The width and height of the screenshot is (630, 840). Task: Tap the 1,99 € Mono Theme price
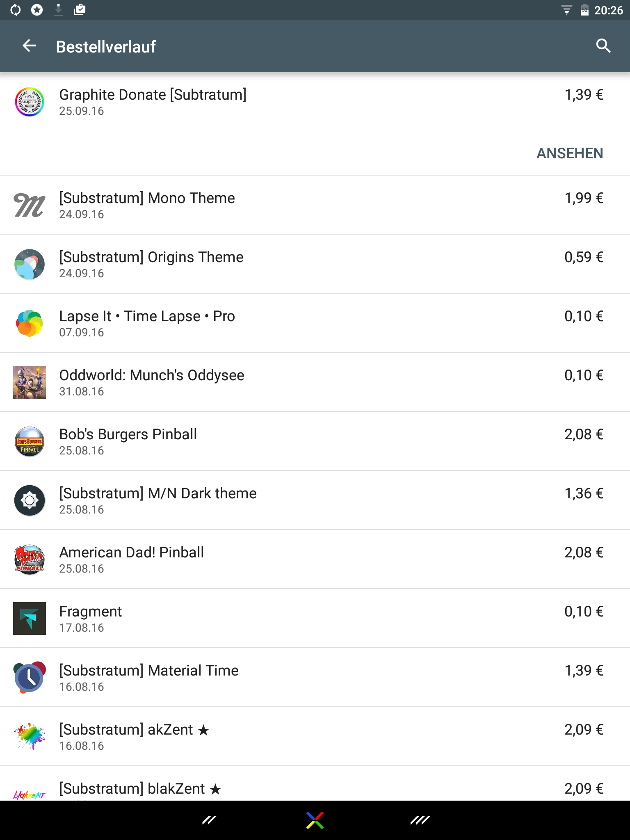[x=584, y=199]
